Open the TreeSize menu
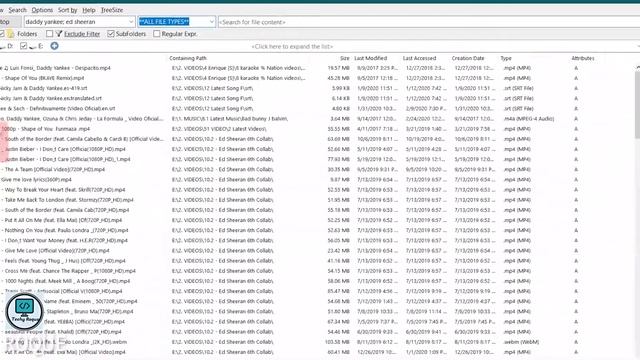The image size is (640, 360). coord(112,10)
